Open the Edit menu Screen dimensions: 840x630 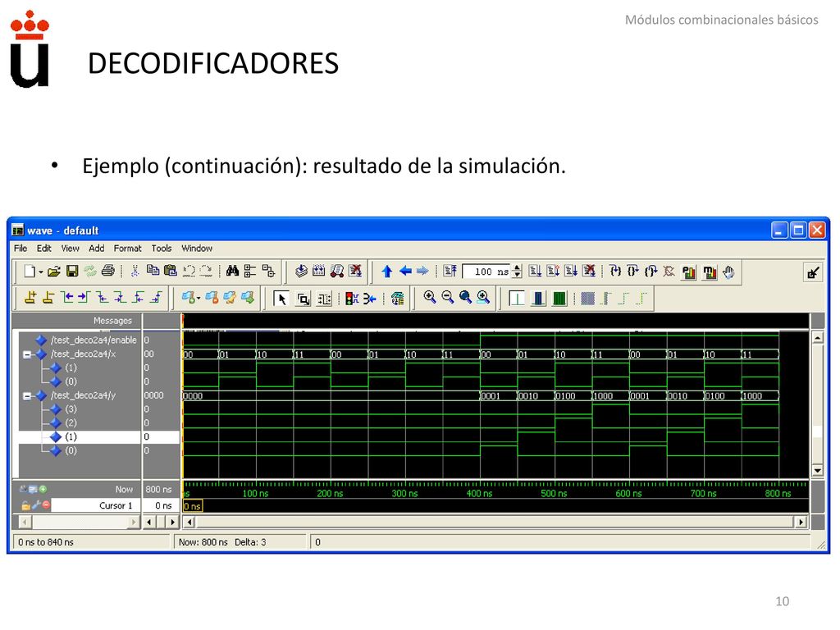44,248
